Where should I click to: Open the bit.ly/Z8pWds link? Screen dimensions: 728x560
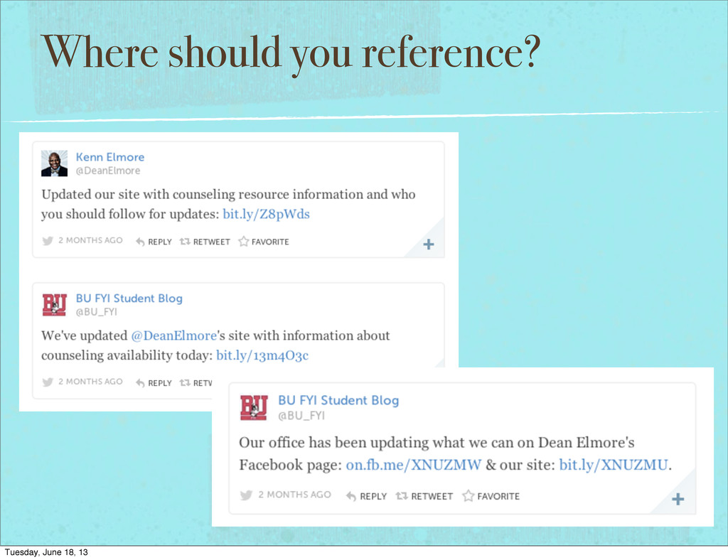[x=266, y=214]
